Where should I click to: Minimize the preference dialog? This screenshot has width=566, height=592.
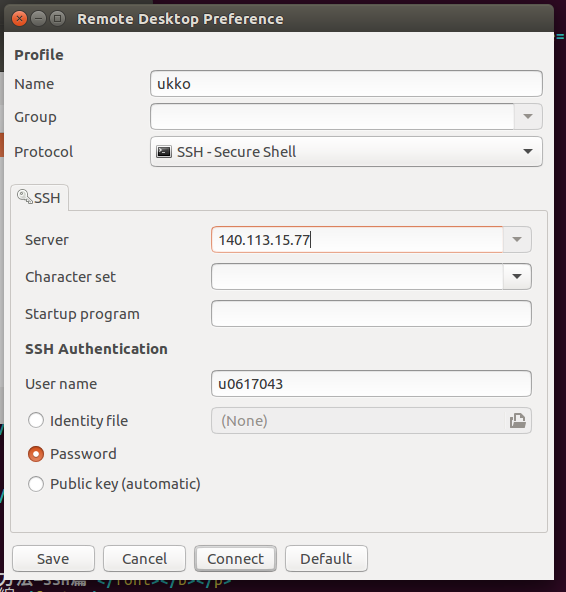click(x=39, y=18)
